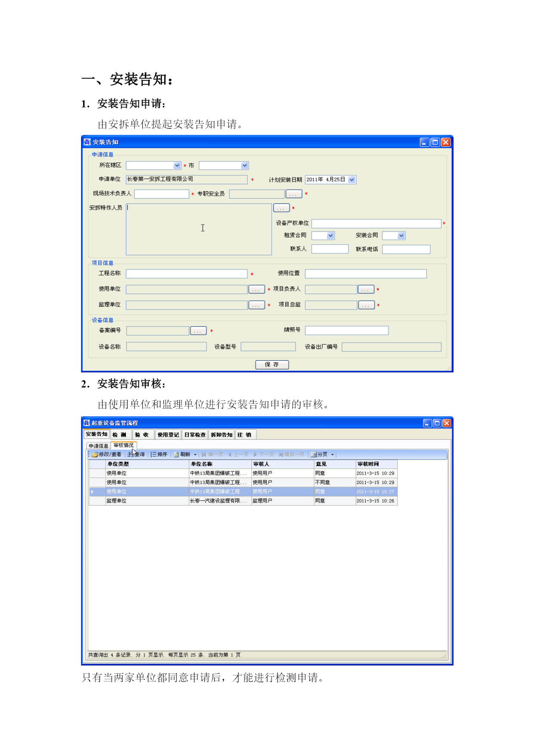Close the 安装告知 window
The image size is (535, 756).
(x=446, y=142)
